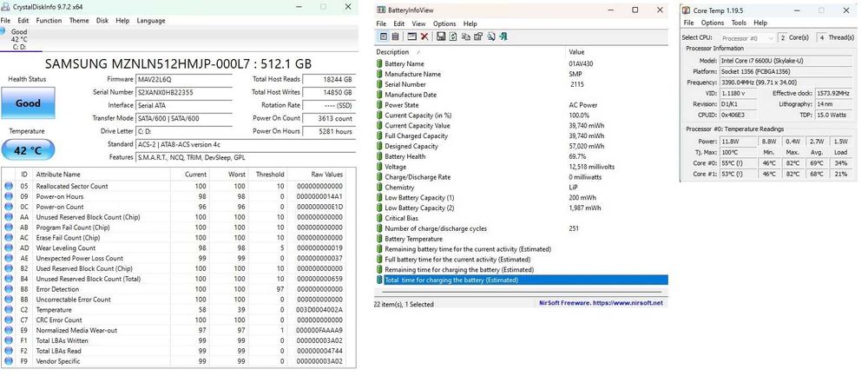Open Theme menu in CrystalDiskInfo
Screen dimensions: 868x376
pos(79,21)
